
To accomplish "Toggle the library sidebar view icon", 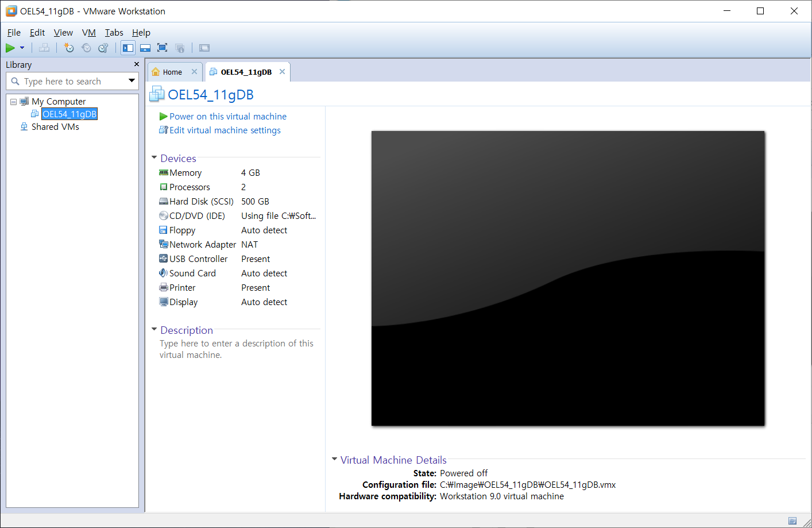I will pos(128,48).
